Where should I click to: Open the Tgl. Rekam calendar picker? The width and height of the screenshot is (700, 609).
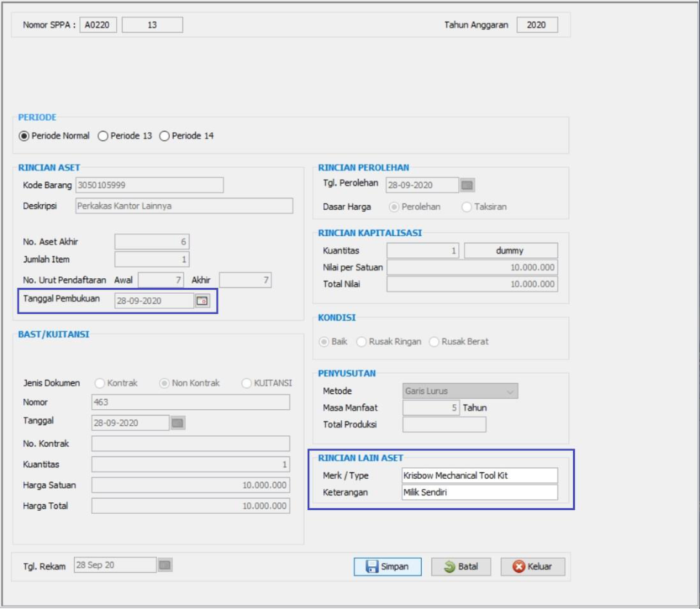tap(165, 565)
